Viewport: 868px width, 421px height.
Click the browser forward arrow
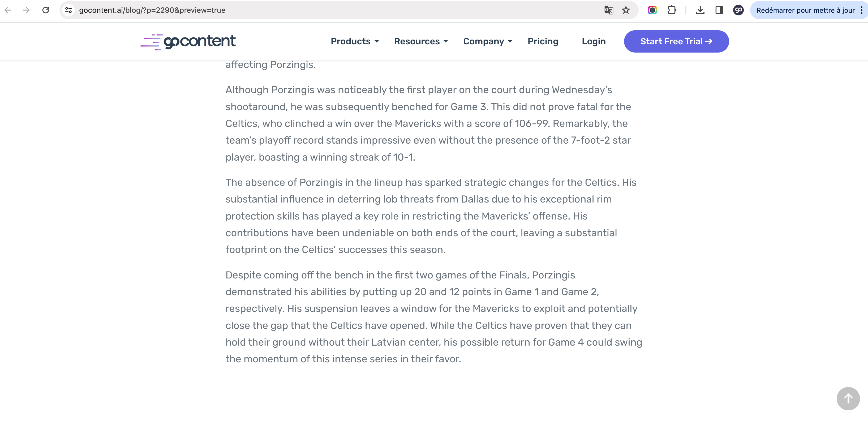click(x=26, y=10)
